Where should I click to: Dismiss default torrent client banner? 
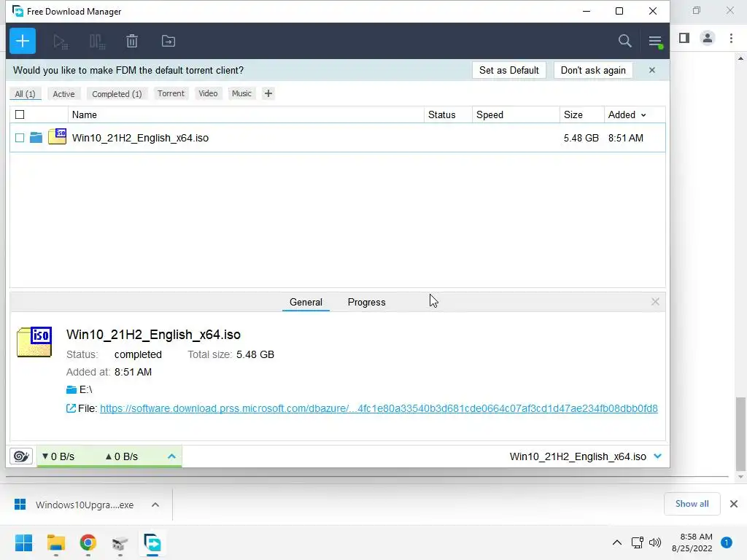pyautogui.click(x=651, y=70)
